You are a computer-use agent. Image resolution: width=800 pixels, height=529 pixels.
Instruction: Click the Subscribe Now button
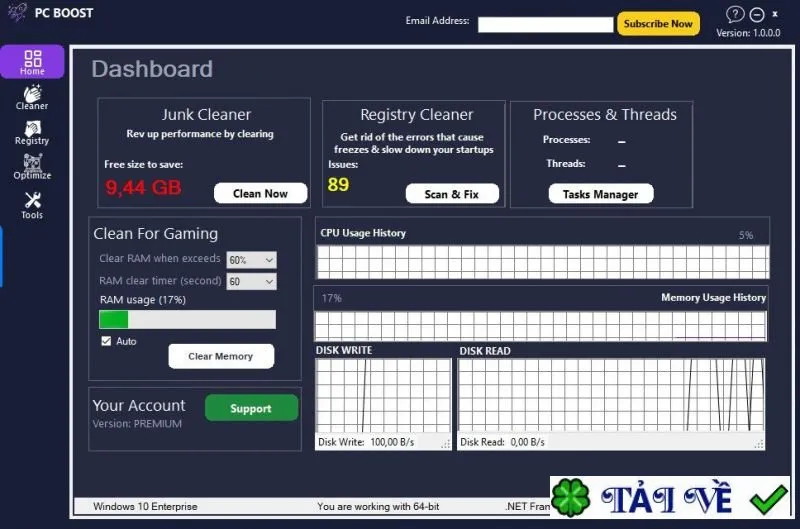point(658,23)
